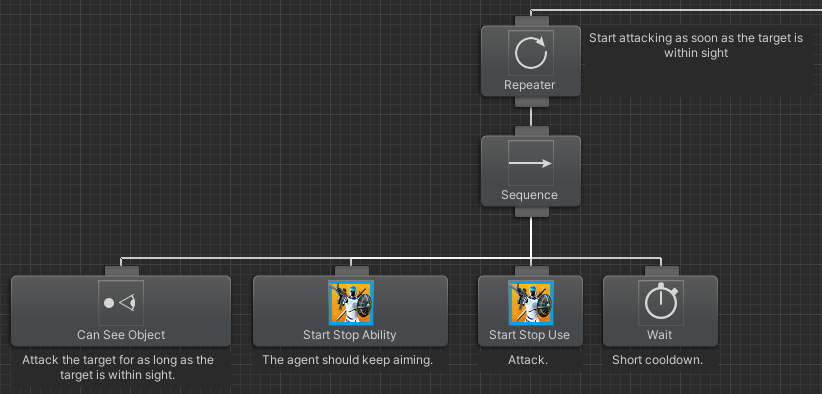This screenshot has width=822, height=394.
Task: Click the Start Stop Use node title
Action: [x=529, y=335]
